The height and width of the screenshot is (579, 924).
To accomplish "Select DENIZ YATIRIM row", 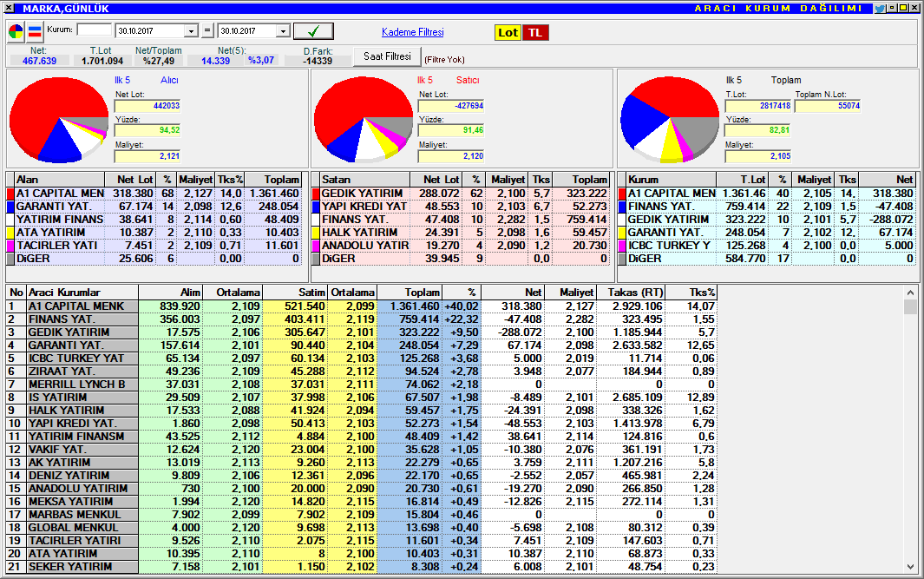I will point(361,475).
